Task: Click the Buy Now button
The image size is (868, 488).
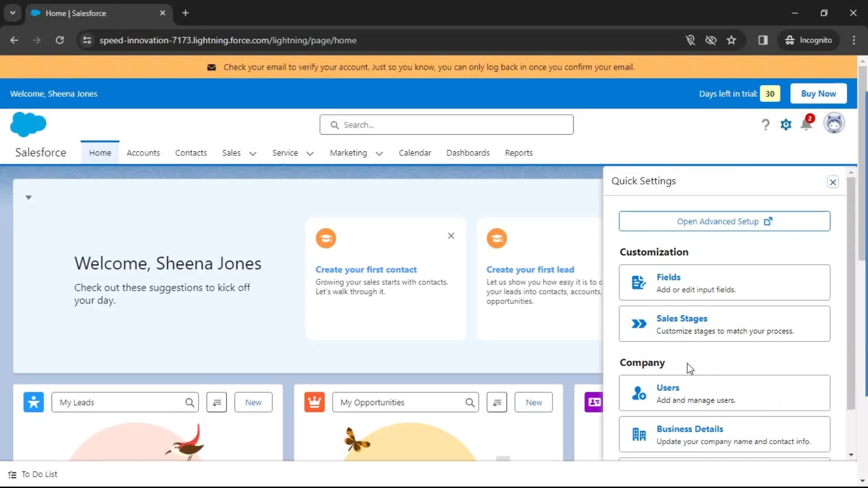Action: pyautogui.click(x=818, y=94)
